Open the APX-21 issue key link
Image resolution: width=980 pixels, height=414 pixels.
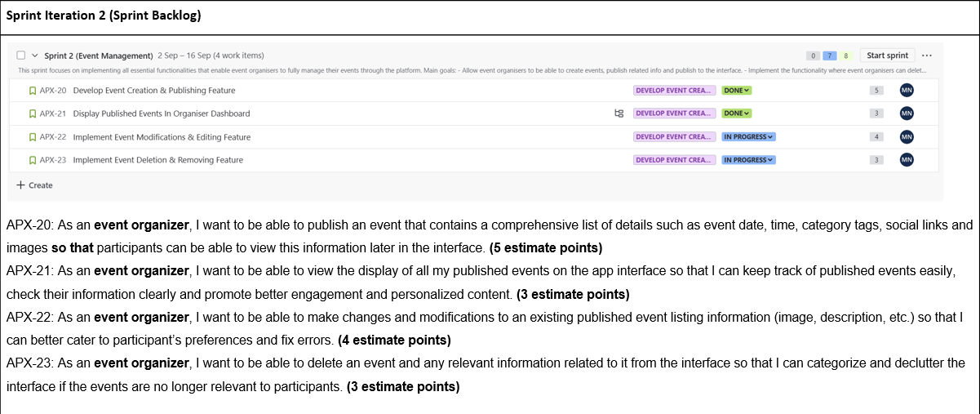53,114
